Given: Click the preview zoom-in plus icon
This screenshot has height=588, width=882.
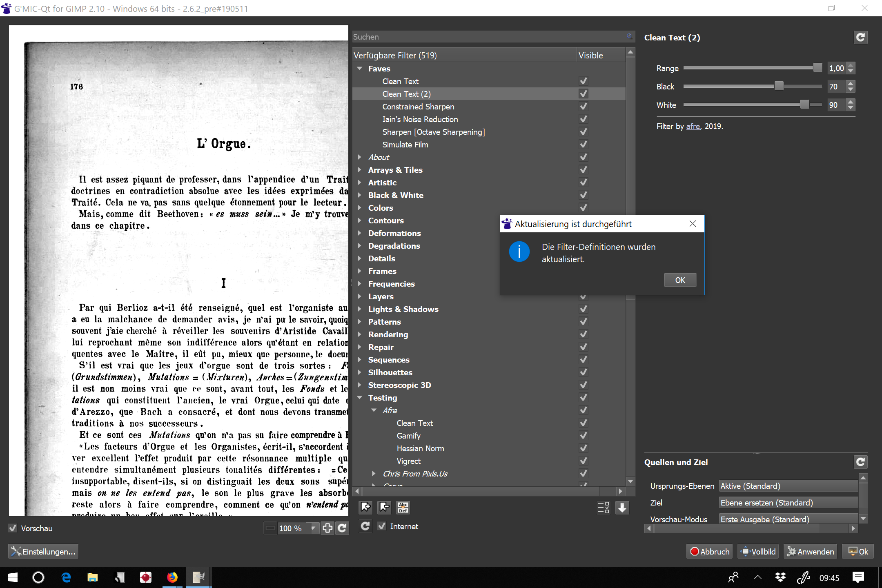Looking at the screenshot, I should (x=327, y=528).
